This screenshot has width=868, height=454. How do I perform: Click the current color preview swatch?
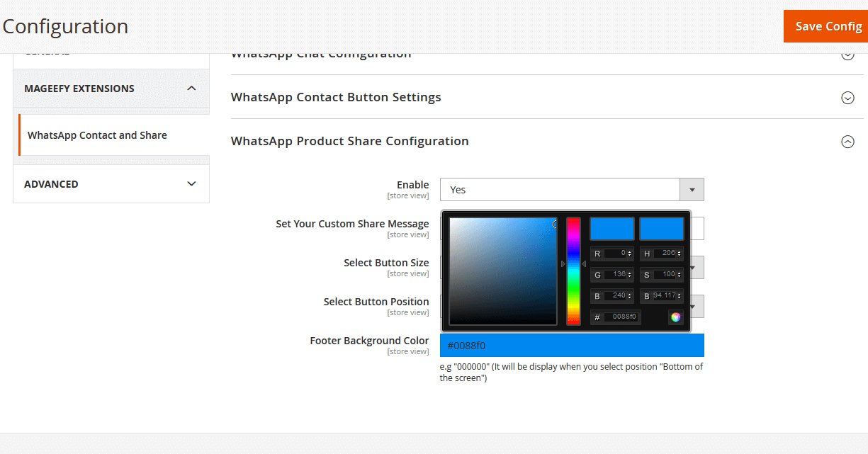point(662,229)
